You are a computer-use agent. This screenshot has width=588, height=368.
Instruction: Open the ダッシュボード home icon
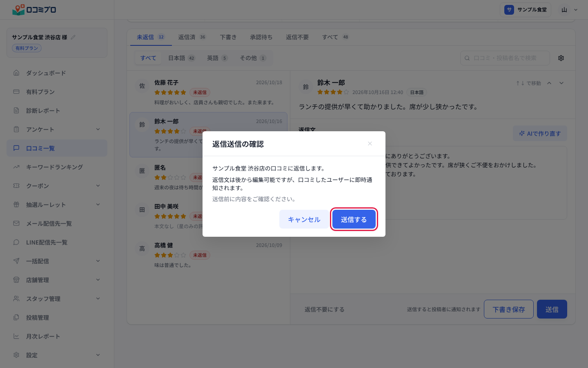click(x=16, y=73)
